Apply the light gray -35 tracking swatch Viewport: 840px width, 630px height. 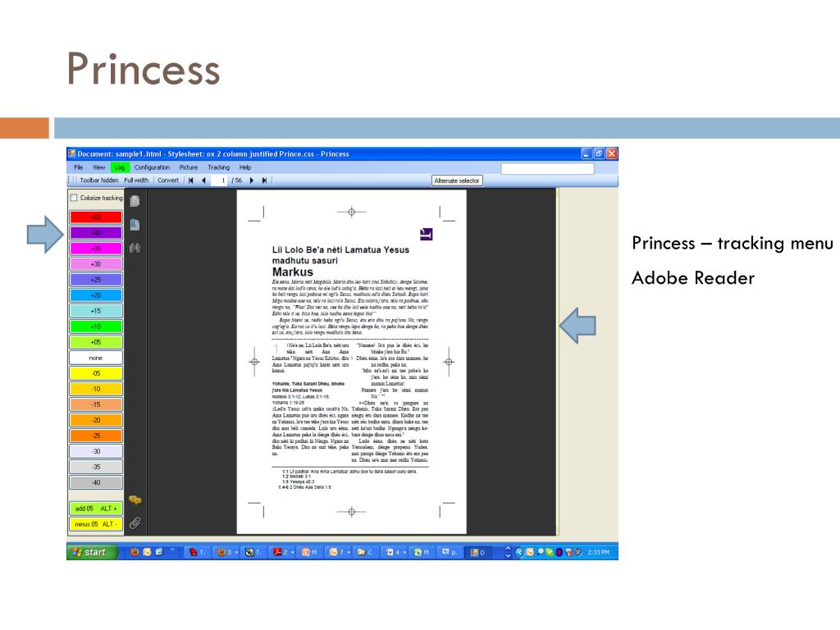(x=96, y=467)
